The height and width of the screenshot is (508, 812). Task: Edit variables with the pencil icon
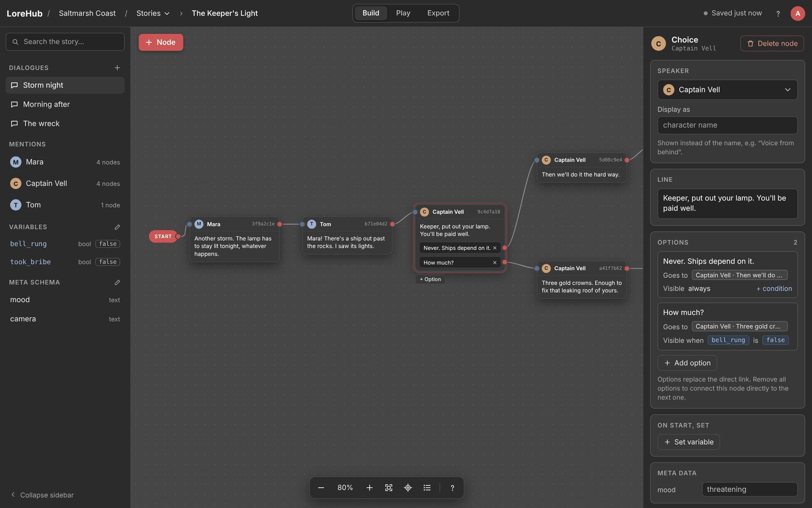click(117, 227)
